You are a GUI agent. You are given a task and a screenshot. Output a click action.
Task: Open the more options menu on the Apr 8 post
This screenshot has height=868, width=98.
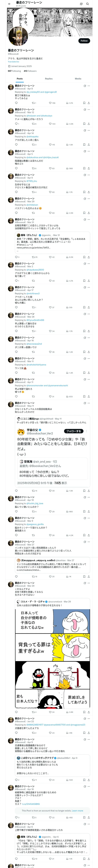point(89,86)
